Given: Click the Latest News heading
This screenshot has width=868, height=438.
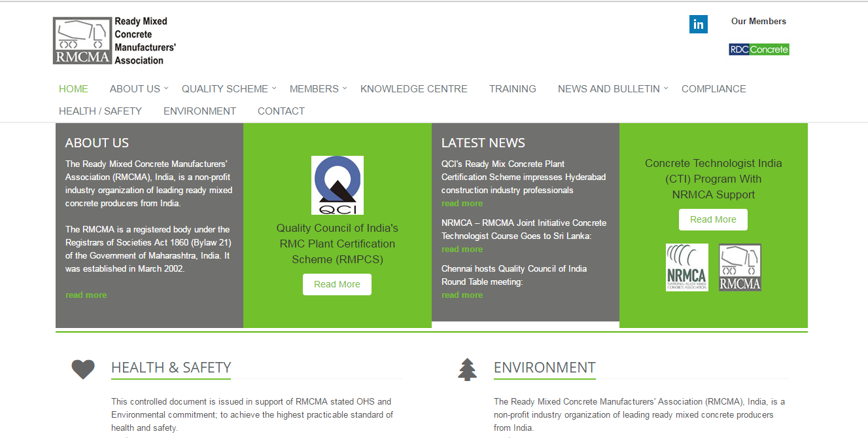Looking at the screenshot, I should (x=483, y=143).
